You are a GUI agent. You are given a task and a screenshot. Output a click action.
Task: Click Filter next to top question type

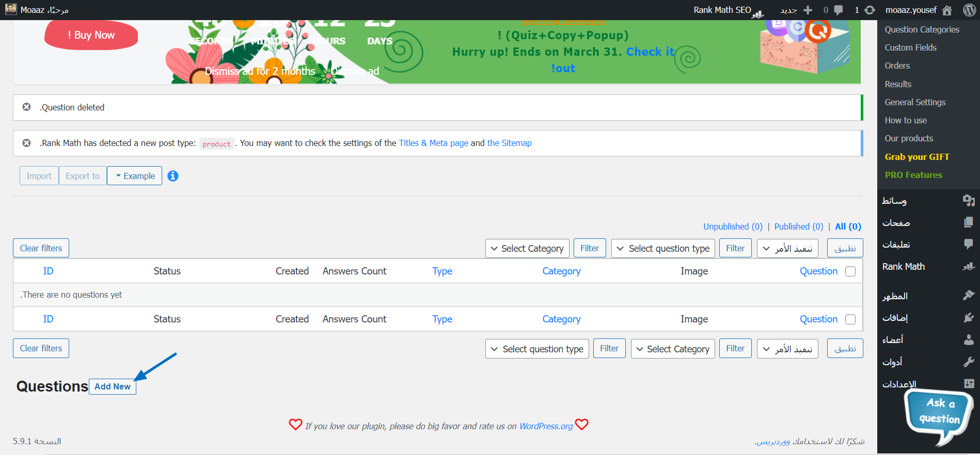coord(735,248)
